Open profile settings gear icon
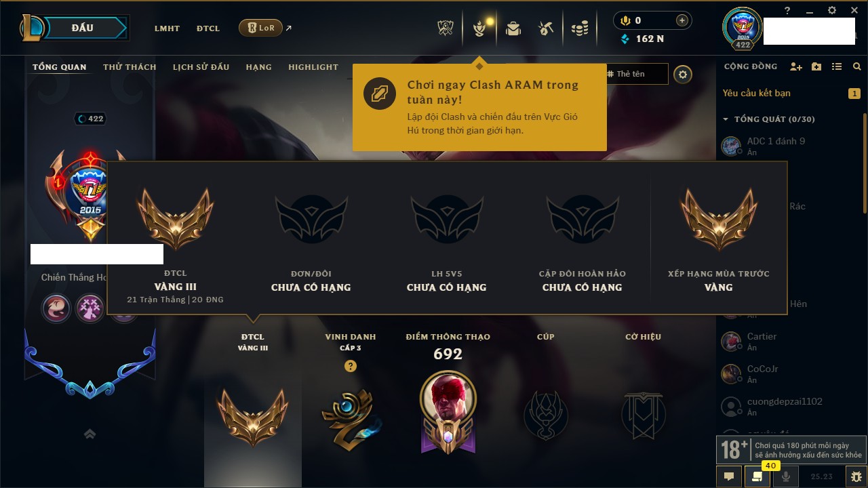 [683, 75]
